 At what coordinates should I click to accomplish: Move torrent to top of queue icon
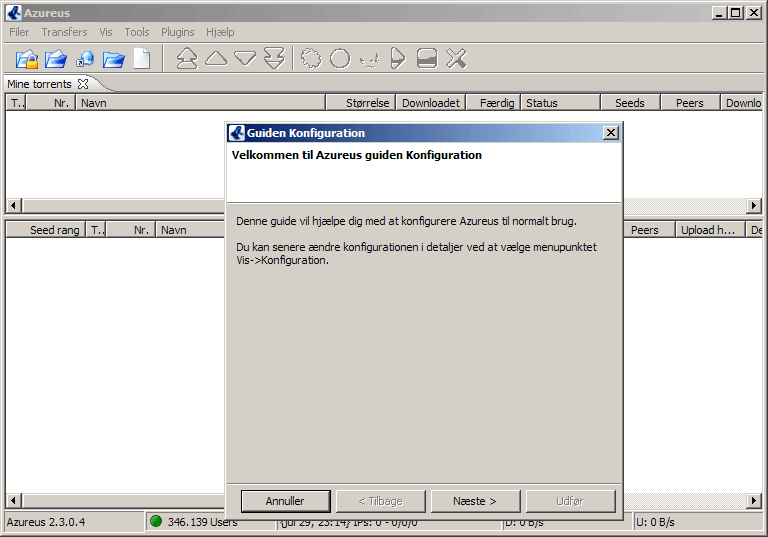[187, 59]
